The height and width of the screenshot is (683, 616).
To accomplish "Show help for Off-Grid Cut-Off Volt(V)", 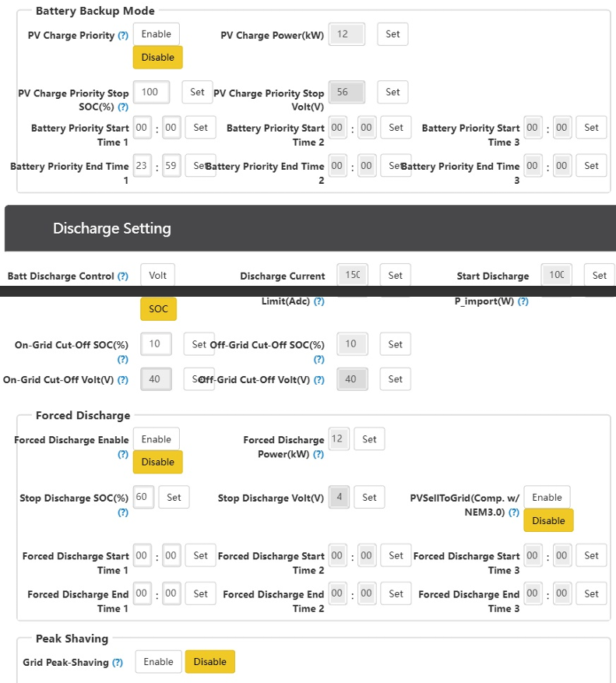I will [319, 380].
